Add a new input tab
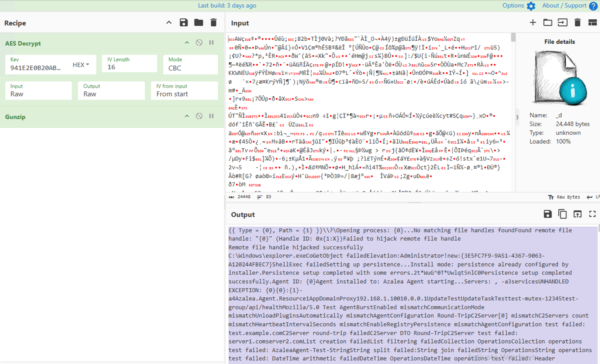600x364 pixels. click(533, 23)
